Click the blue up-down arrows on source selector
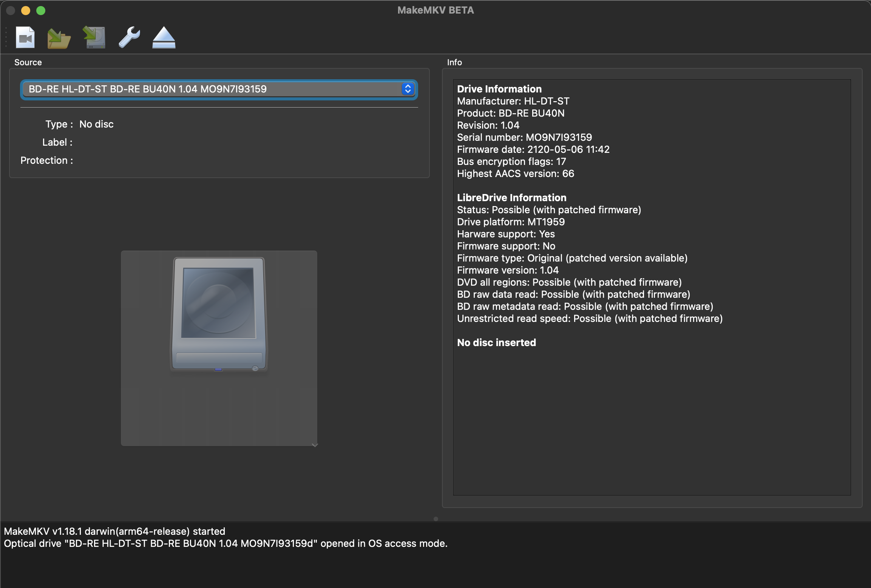The width and height of the screenshot is (871, 588). [408, 89]
